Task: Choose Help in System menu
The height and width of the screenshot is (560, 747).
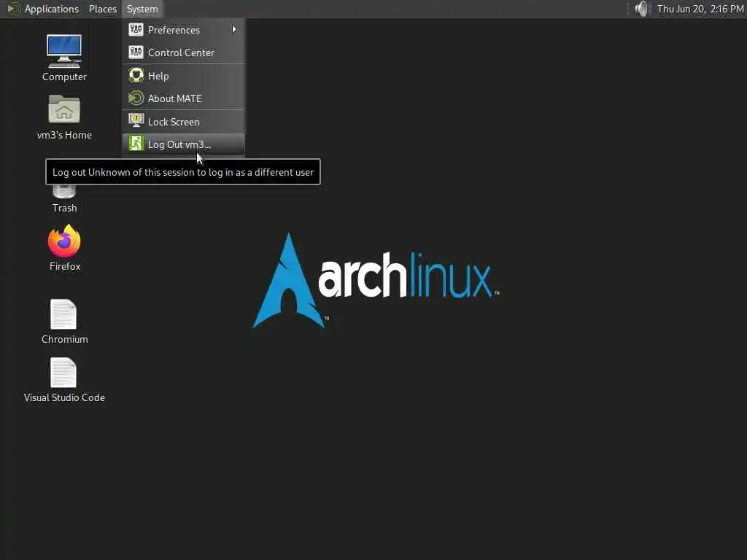Action: coord(183,75)
